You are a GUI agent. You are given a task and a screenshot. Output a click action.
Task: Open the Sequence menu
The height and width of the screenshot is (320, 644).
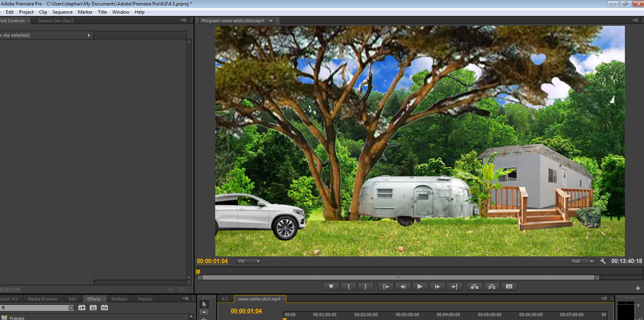[62, 12]
